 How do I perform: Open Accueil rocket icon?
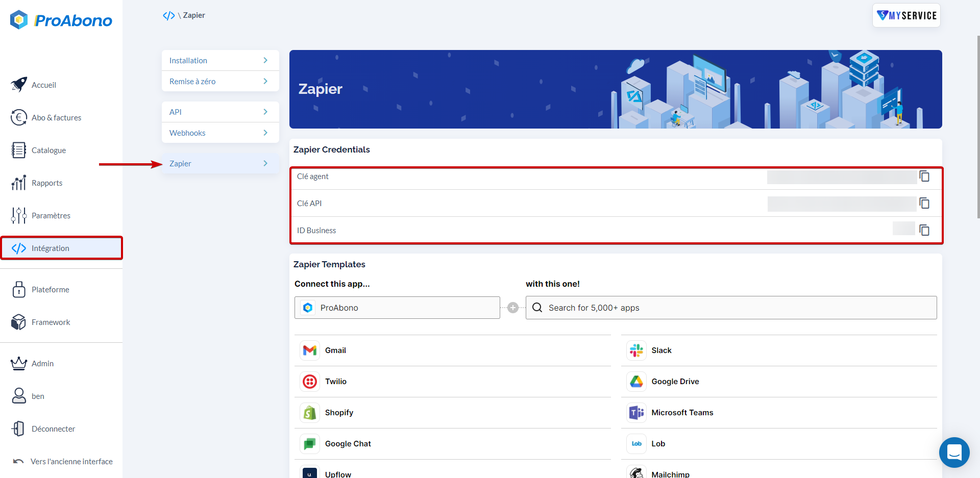pyautogui.click(x=19, y=85)
